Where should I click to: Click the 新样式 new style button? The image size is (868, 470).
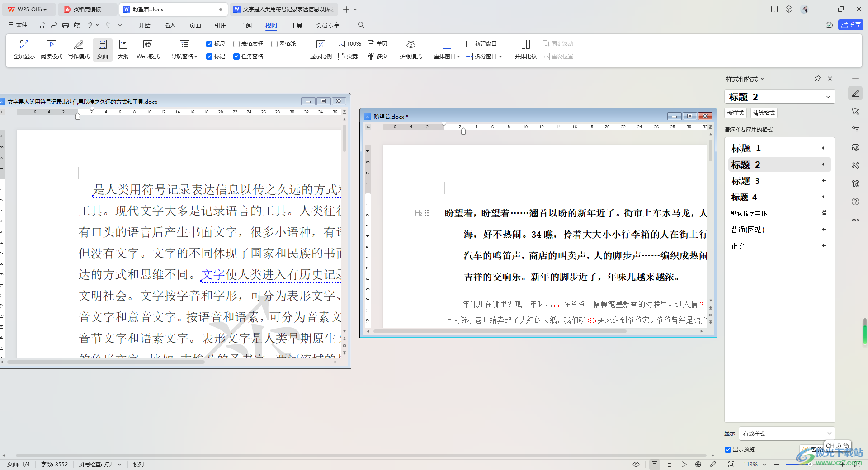(x=736, y=113)
